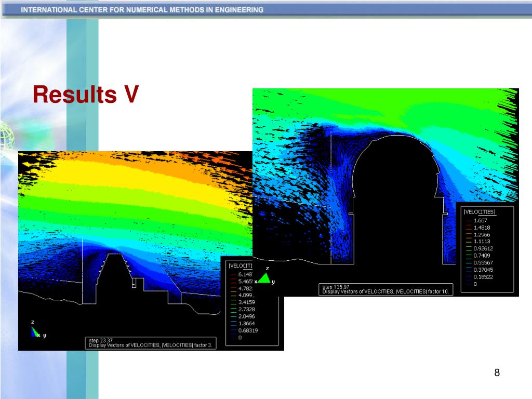Viewport: 532px width, 399px height.
Task: Click legend value 1.667
Action: [481, 220]
